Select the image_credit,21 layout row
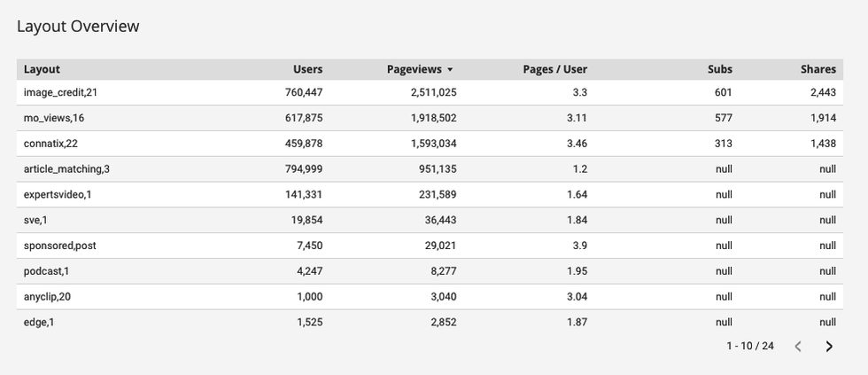 60,92
